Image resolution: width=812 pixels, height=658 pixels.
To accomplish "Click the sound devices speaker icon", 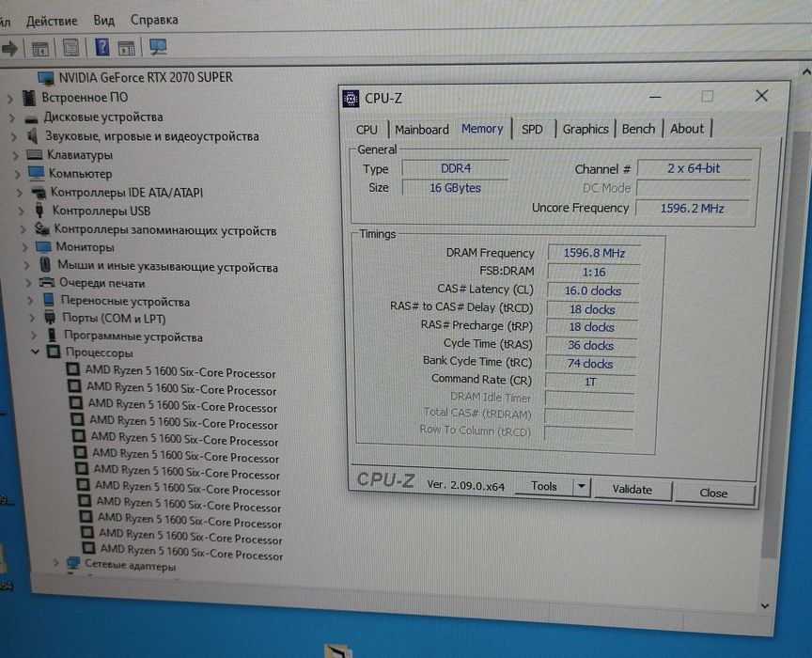I will [x=33, y=136].
